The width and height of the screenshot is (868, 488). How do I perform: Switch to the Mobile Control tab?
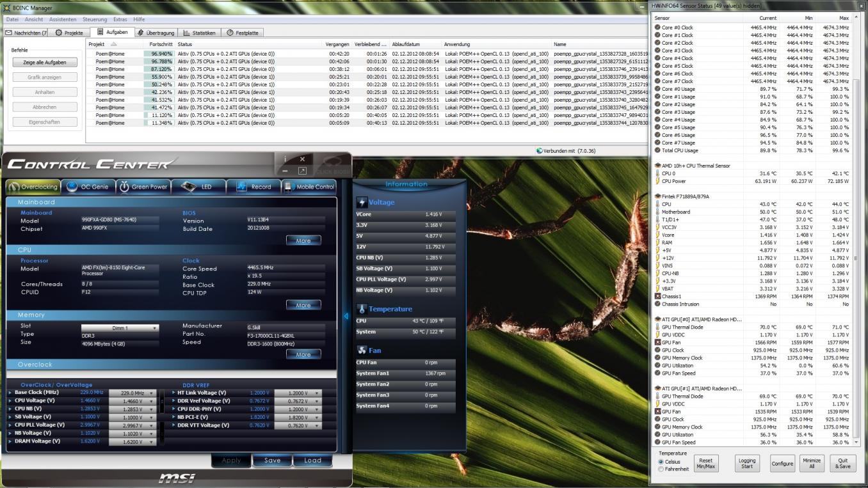(310, 187)
